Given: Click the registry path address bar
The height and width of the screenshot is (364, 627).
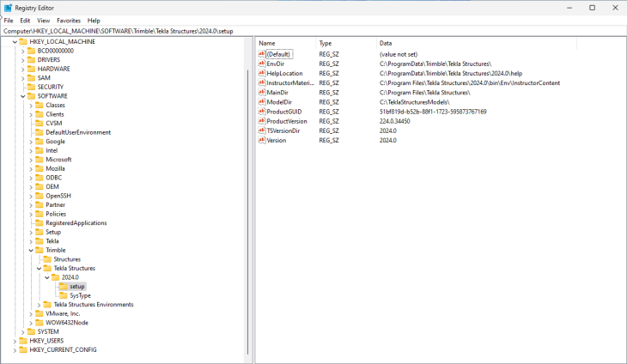Looking at the screenshot, I should [x=313, y=31].
